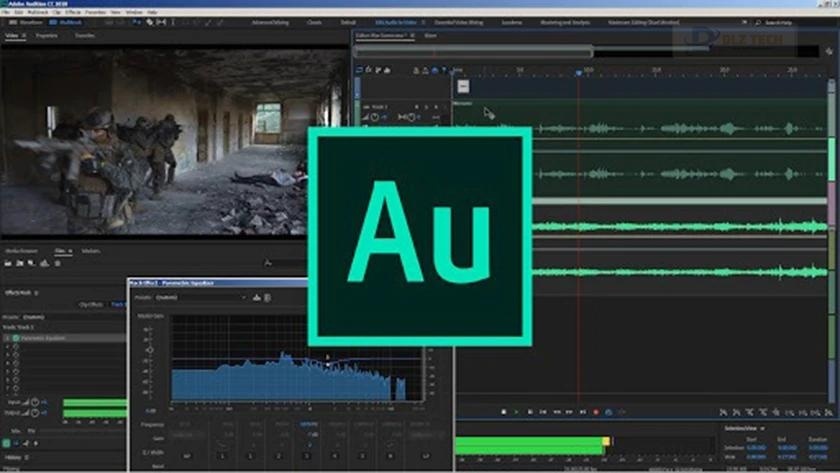840x473 pixels.
Task: Choose the Default workspace
Action: pyautogui.click(x=348, y=22)
